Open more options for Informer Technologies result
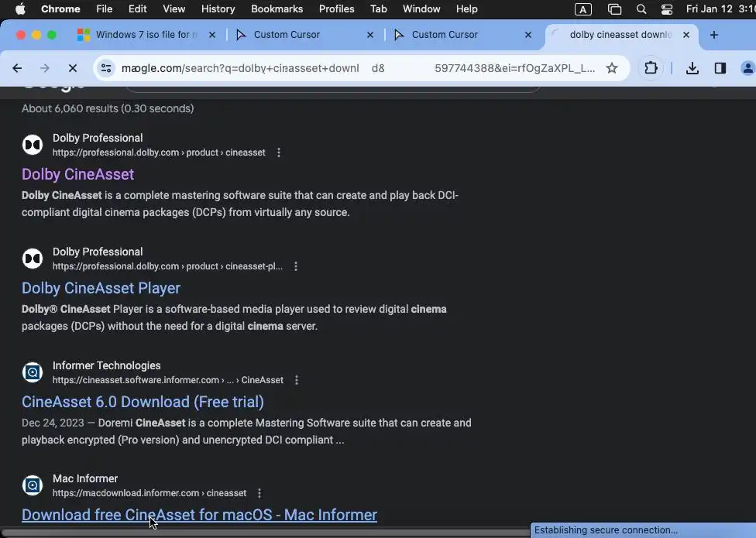This screenshot has height=538, width=756. click(x=297, y=380)
